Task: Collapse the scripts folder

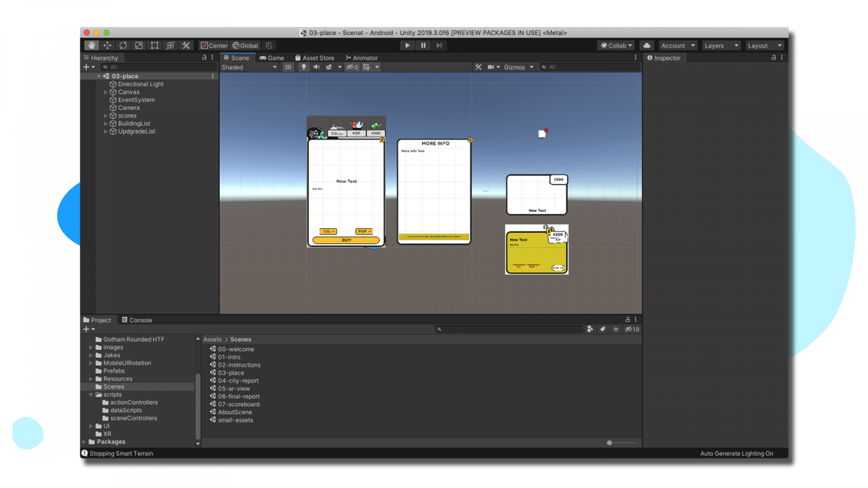Action: 91,395
